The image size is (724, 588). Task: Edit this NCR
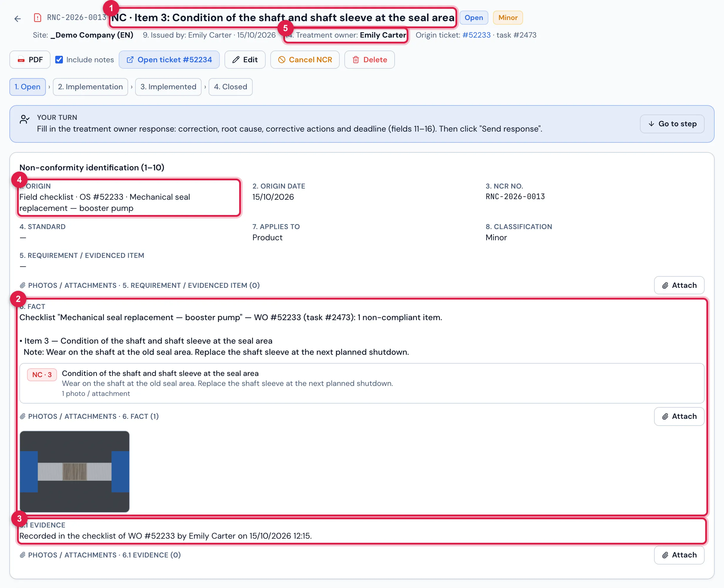coord(244,60)
